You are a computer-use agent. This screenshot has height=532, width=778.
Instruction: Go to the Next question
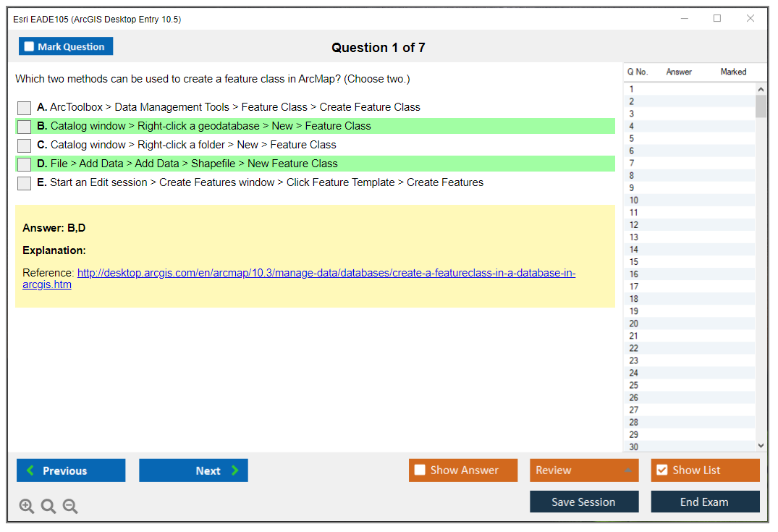pos(193,470)
